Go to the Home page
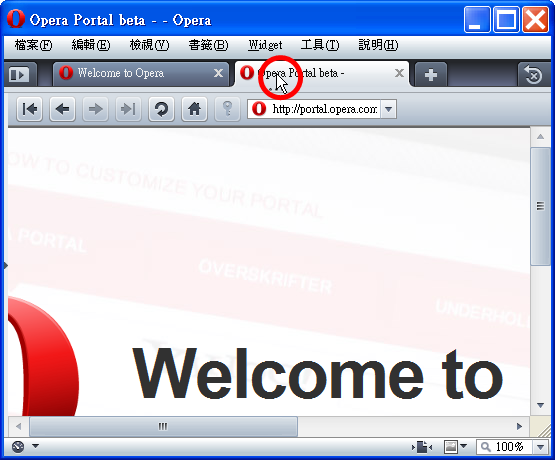The width and height of the screenshot is (555, 460). pyautogui.click(x=194, y=109)
